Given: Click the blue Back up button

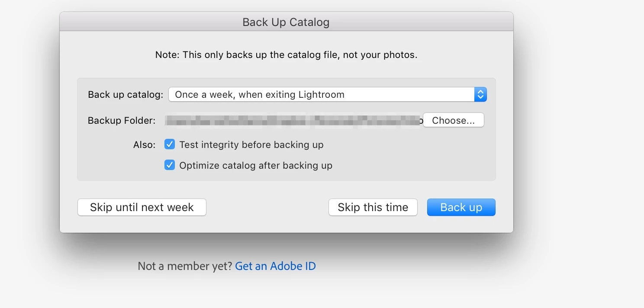Looking at the screenshot, I should (461, 207).
